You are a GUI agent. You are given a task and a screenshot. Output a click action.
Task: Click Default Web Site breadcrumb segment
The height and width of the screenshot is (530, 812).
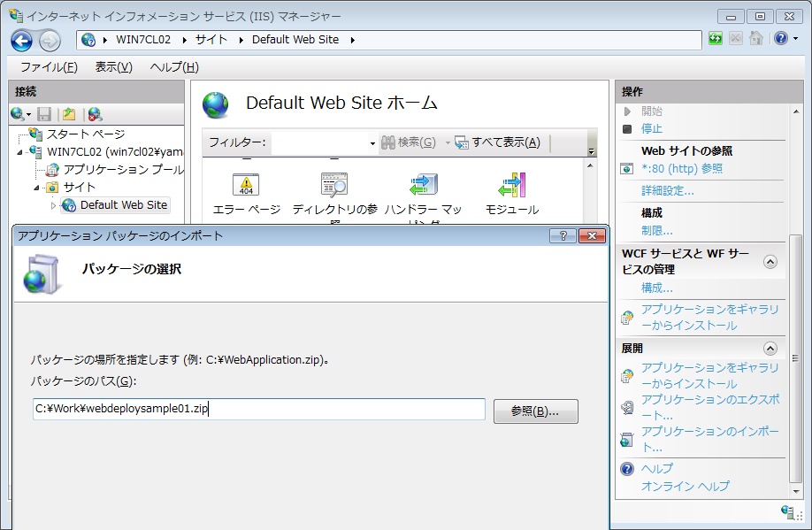click(x=295, y=40)
